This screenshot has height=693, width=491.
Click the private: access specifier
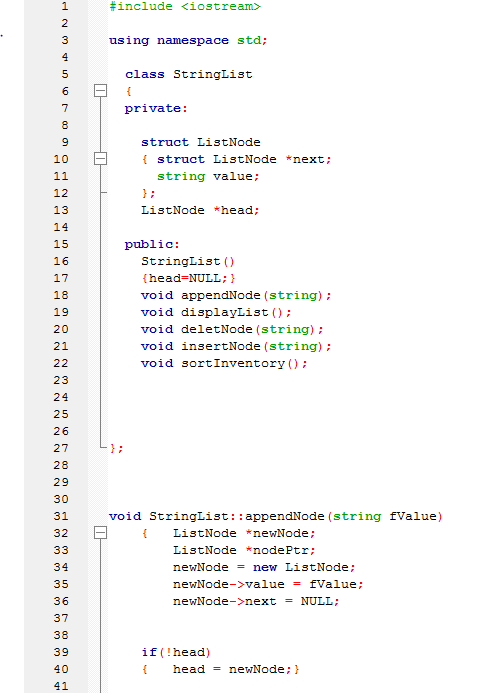(156, 108)
